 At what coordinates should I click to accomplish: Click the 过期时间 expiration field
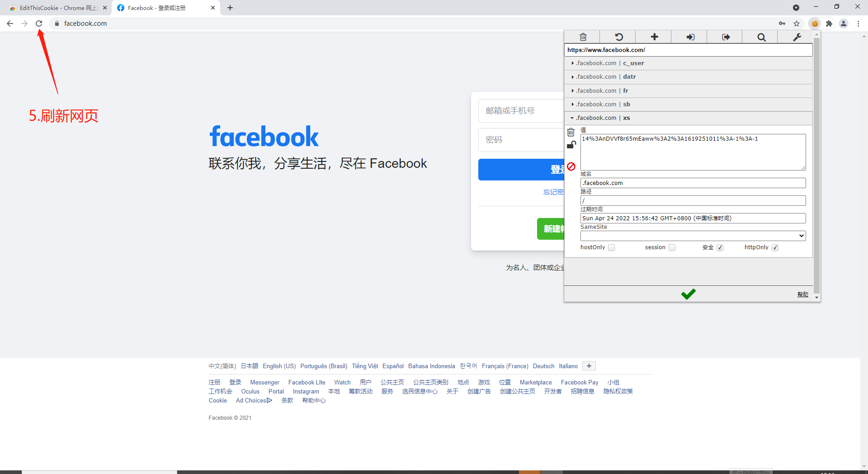[x=693, y=218]
